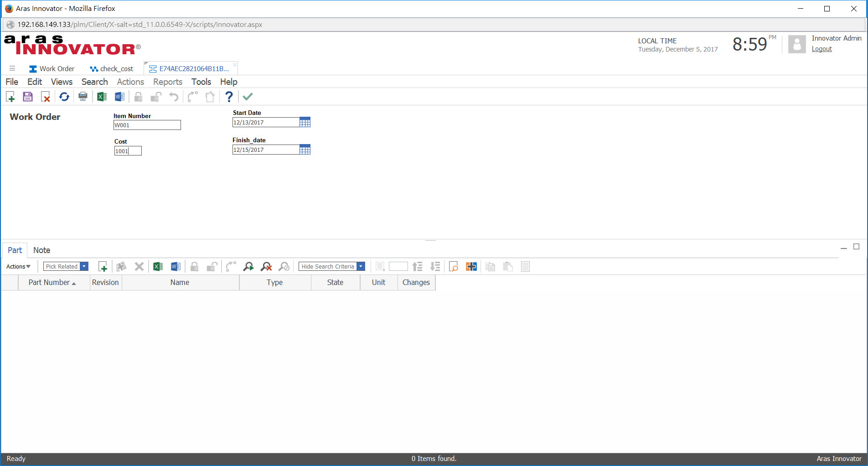Minimize the relationships panel
This screenshot has height=466, width=868.
pos(844,248)
